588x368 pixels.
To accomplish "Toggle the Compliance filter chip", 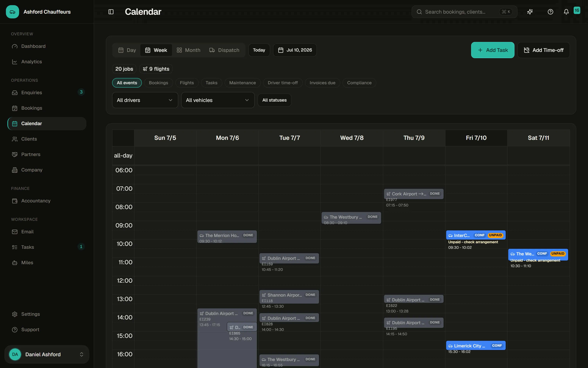I will point(359,83).
